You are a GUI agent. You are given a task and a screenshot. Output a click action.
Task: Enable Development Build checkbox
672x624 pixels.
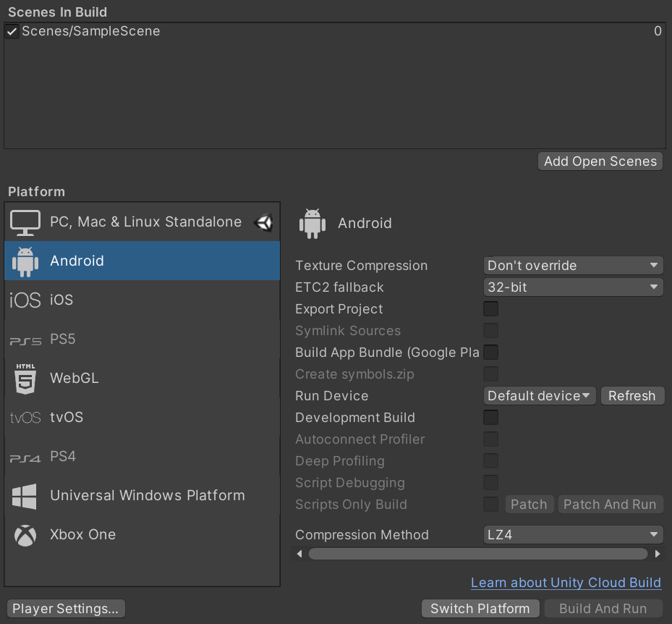tap(490, 417)
